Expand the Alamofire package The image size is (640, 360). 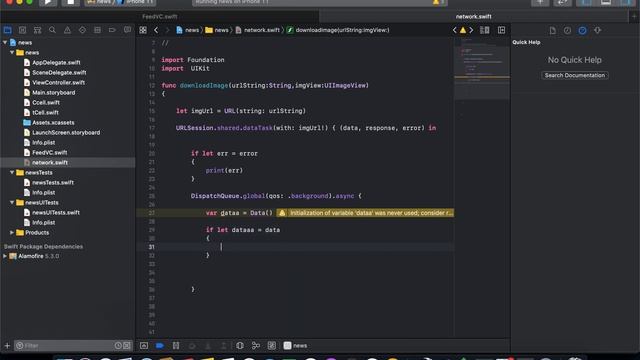click(x=5, y=256)
